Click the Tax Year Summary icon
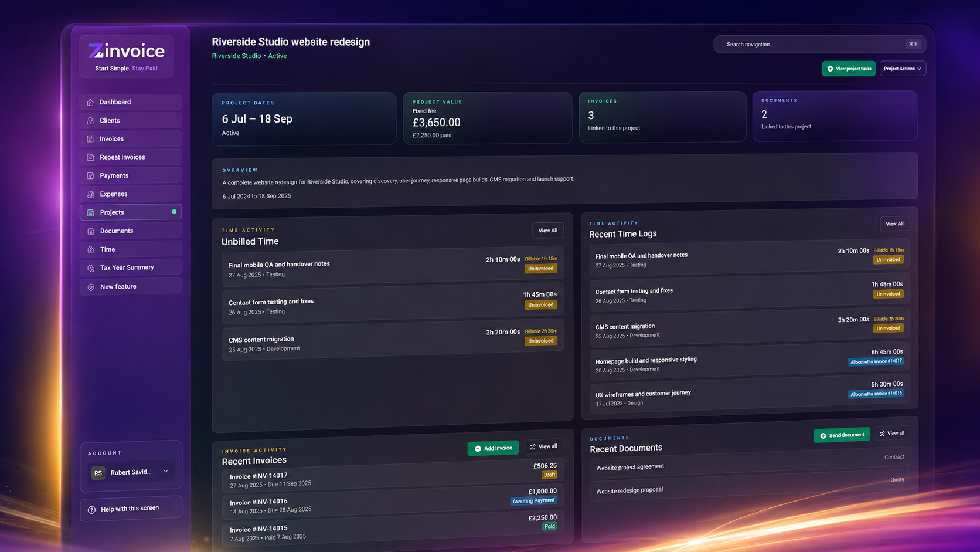980x552 pixels. 91,268
